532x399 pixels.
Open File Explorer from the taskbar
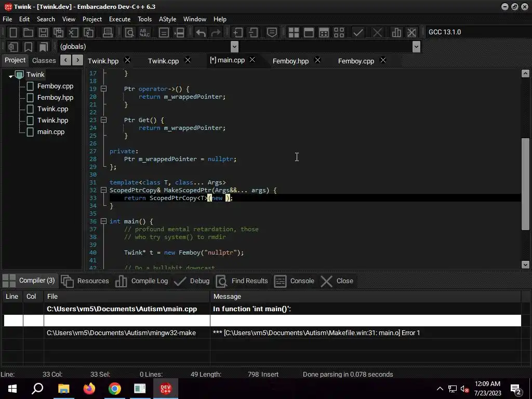[63, 389]
